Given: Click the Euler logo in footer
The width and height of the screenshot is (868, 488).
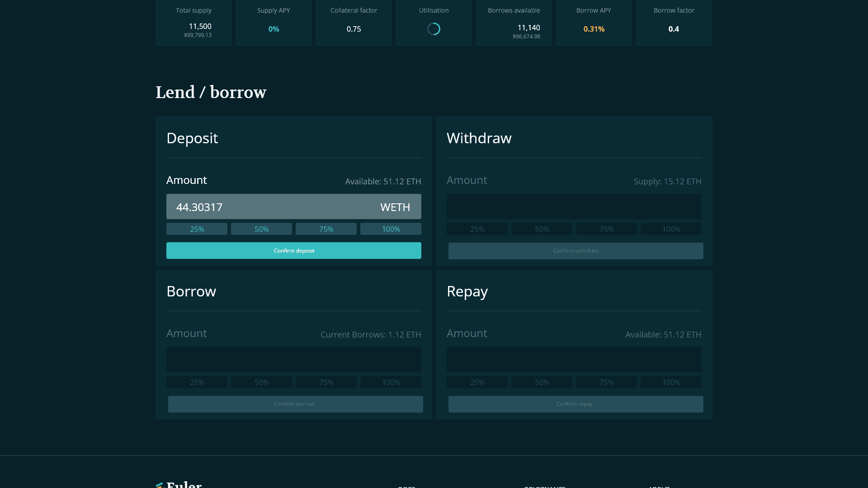Looking at the screenshot, I should 179,484.
